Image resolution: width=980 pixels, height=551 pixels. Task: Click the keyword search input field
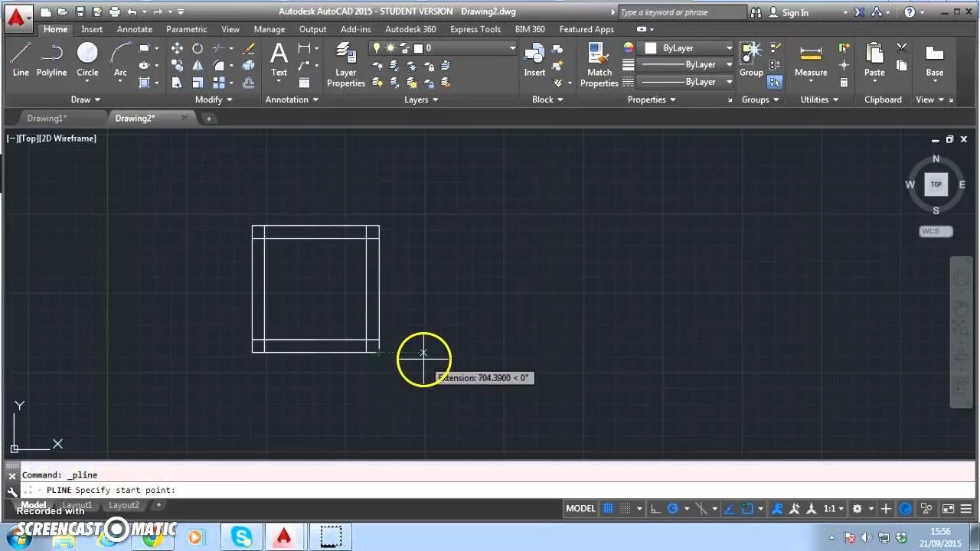click(681, 12)
